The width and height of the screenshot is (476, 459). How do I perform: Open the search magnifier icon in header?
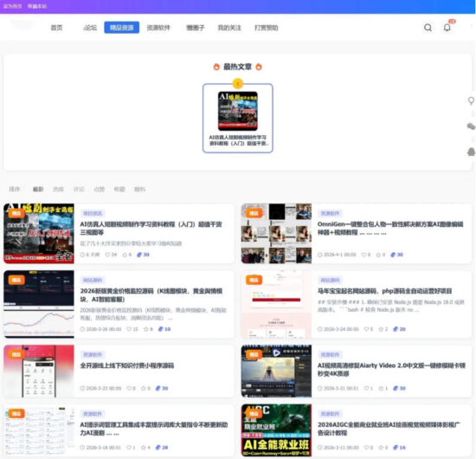pos(428,28)
